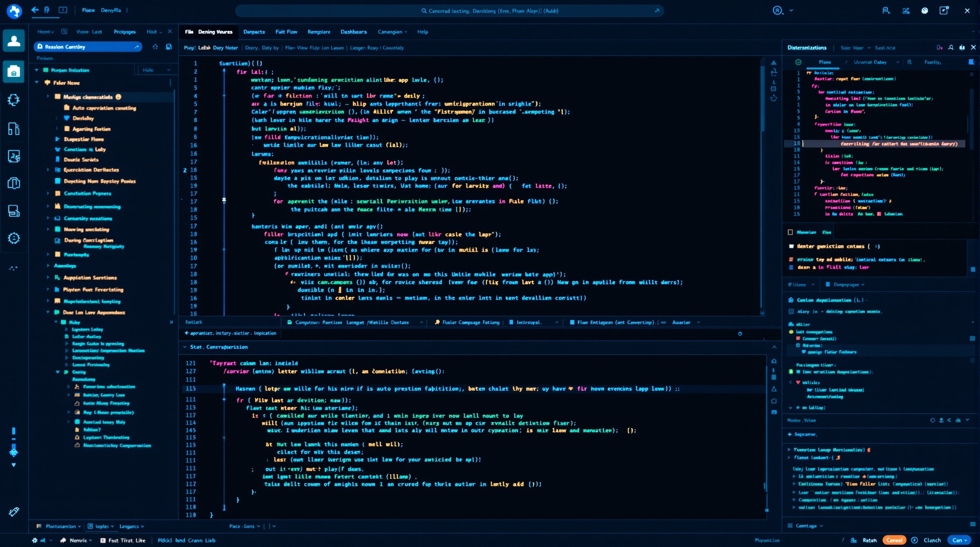Image resolution: width=980 pixels, height=547 pixels.
Task: Click the up triangle icon in editor gutter
Action: tap(774, 62)
